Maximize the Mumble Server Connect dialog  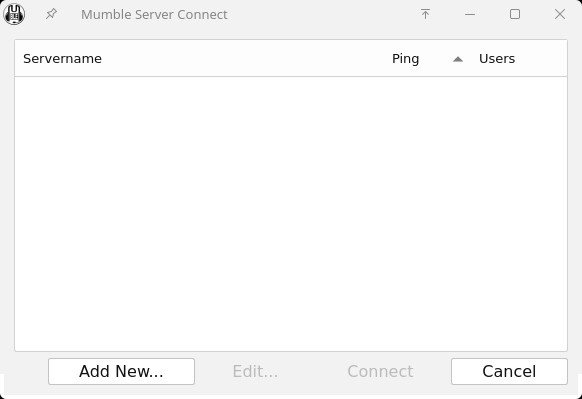(x=515, y=14)
